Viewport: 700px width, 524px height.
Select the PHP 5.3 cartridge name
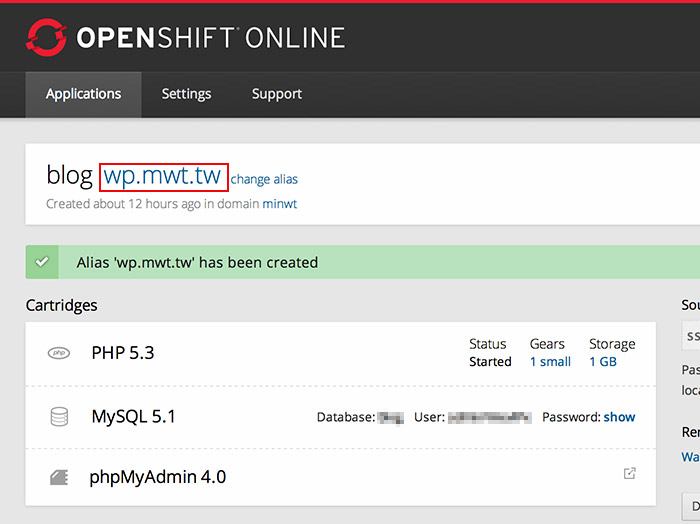tap(123, 353)
